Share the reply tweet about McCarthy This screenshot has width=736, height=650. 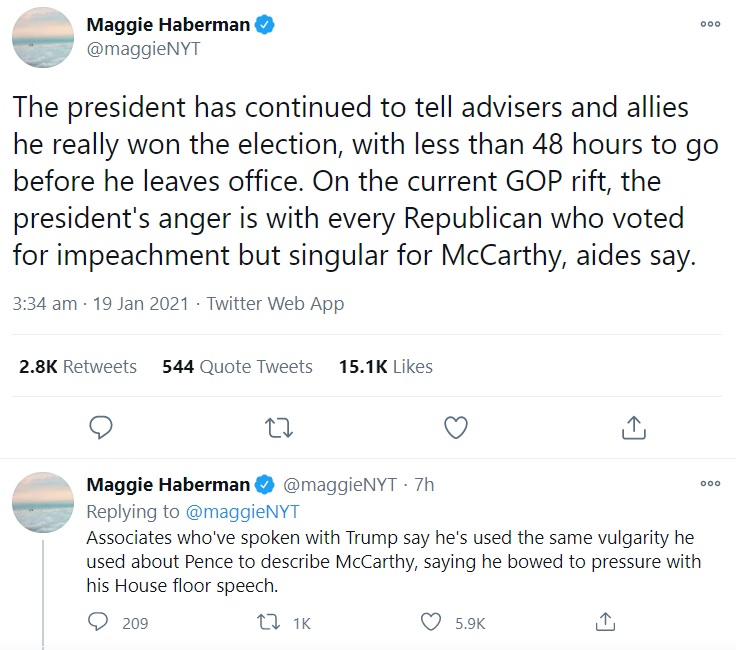605,622
